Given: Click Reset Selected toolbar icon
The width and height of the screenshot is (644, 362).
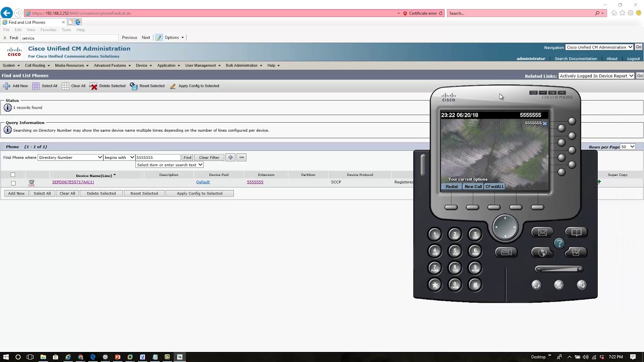Looking at the screenshot, I should point(133,86).
